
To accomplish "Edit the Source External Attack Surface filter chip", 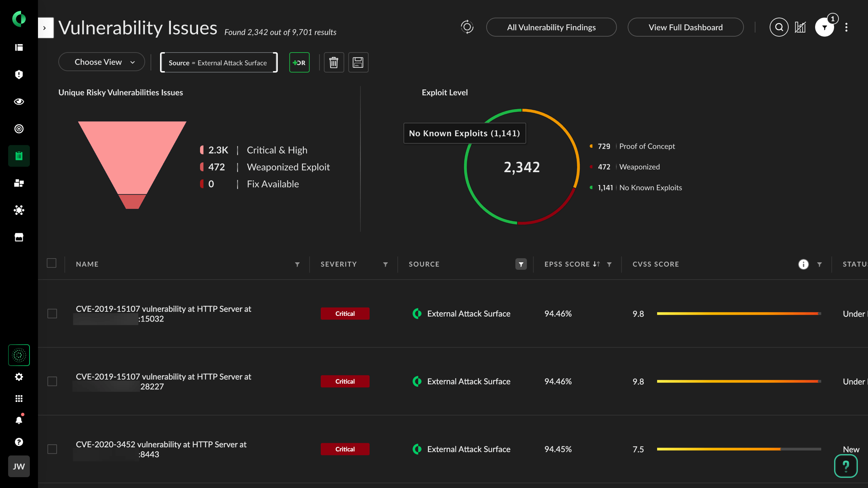I will [219, 62].
